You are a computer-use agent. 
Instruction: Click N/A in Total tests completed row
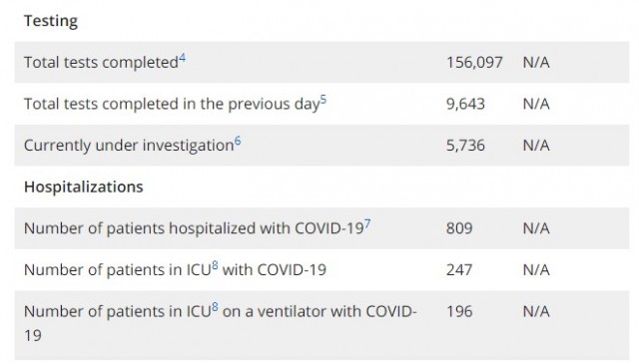[536, 63]
